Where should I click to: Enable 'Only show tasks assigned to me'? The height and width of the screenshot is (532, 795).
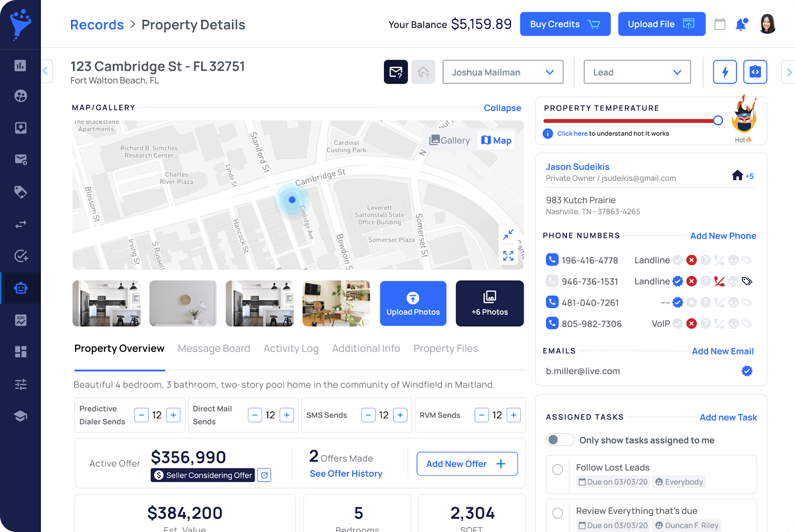click(560, 440)
